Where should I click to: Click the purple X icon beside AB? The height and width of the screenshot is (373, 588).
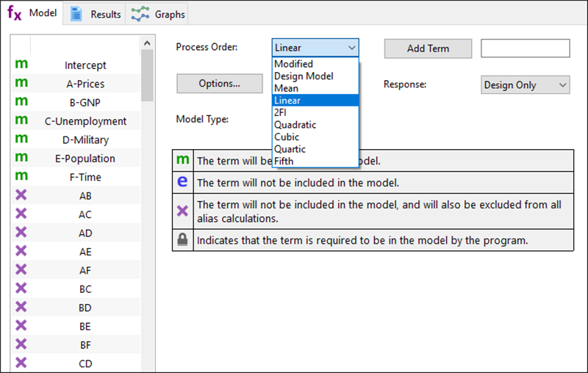pyautogui.click(x=21, y=195)
